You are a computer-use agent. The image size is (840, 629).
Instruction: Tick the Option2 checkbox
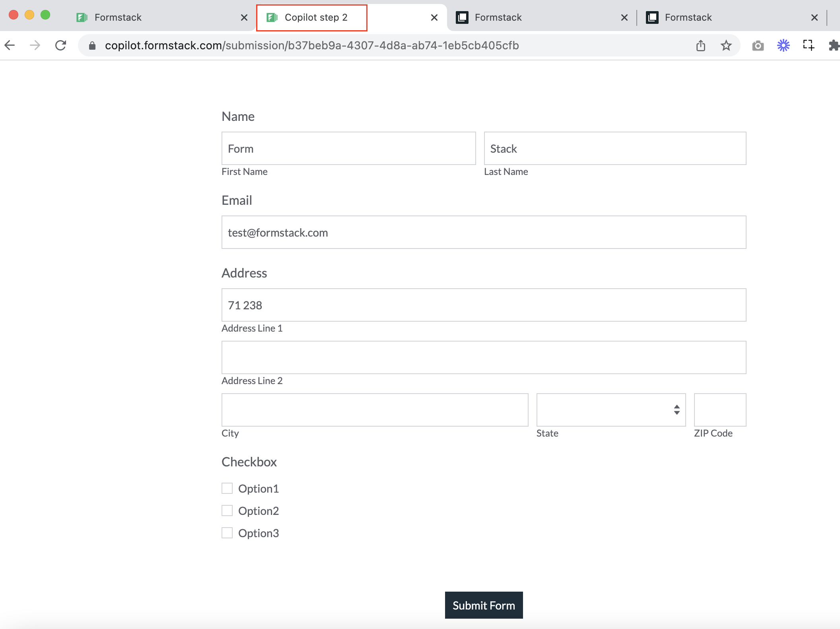227,511
